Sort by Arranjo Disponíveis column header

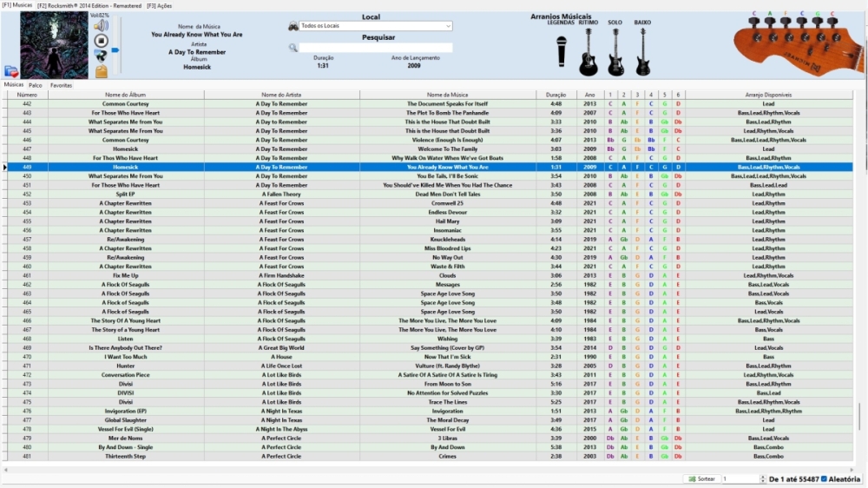click(x=768, y=95)
